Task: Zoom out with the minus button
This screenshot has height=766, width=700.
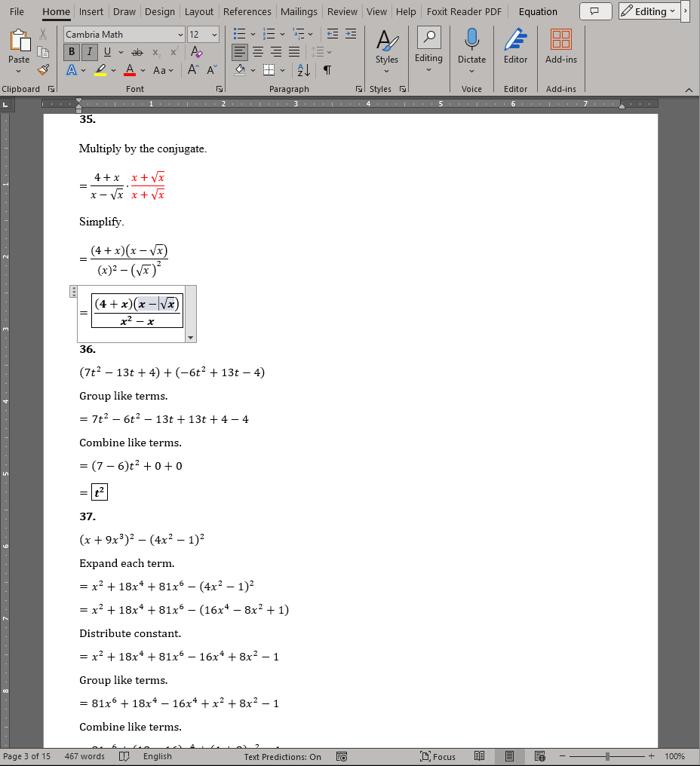Action: [x=562, y=756]
